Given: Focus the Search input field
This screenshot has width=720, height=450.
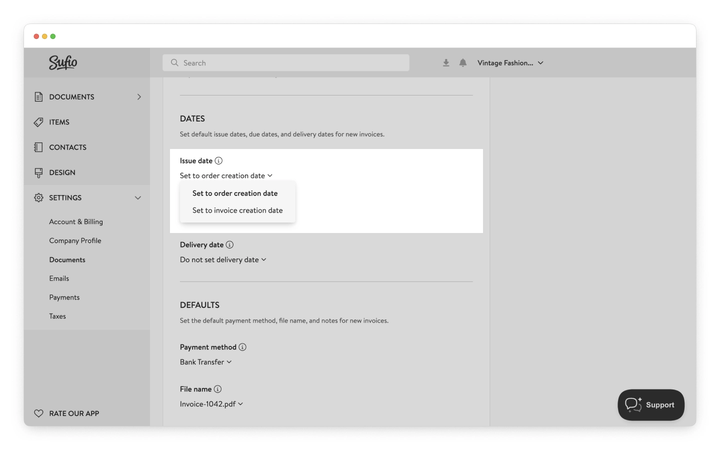Looking at the screenshot, I should [x=286, y=63].
